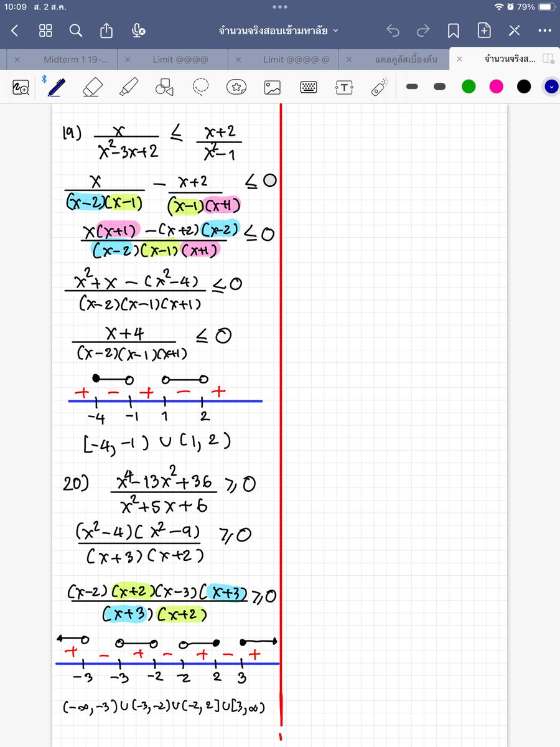
Task: Tap the microphone recording icon
Action: click(x=139, y=31)
